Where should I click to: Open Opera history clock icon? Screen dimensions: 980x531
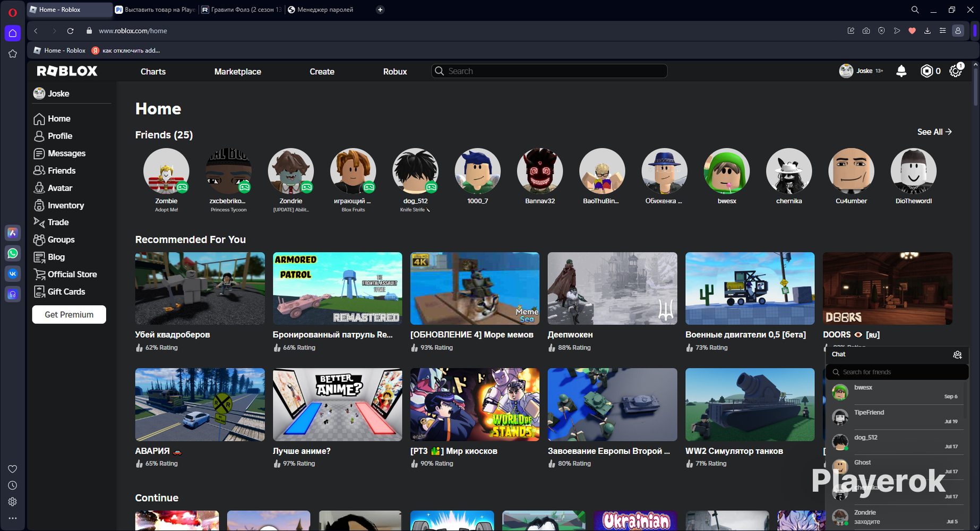[13, 485]
